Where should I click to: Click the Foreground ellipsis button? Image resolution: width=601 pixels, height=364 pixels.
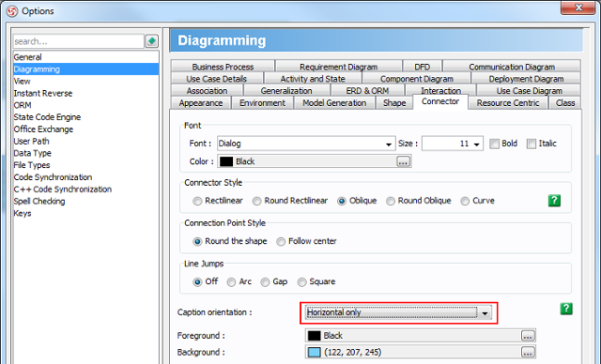point(528,336)
